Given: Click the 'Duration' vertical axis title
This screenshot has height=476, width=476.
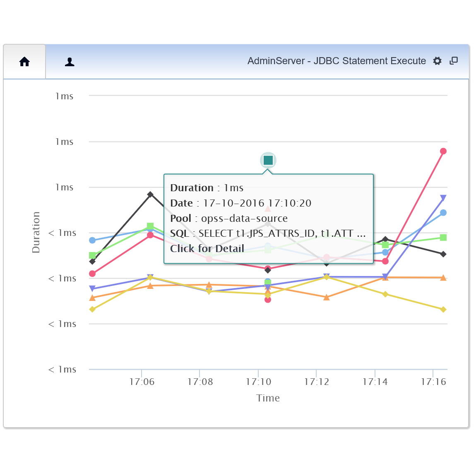Looking at the screenshot, I should (x=36, y=232).
